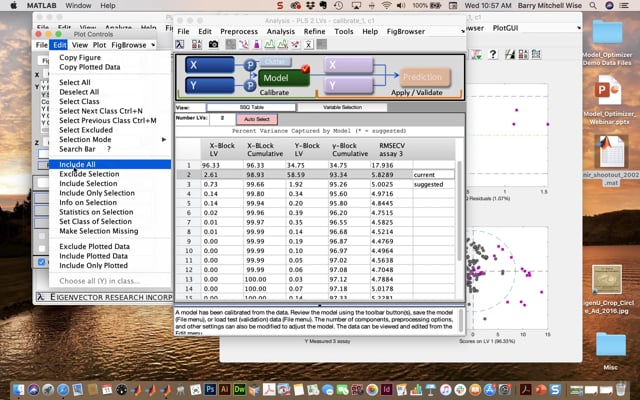Screen dimensions: 640x400
Task: Open Finder from the dock
Action: pos(18,389)
